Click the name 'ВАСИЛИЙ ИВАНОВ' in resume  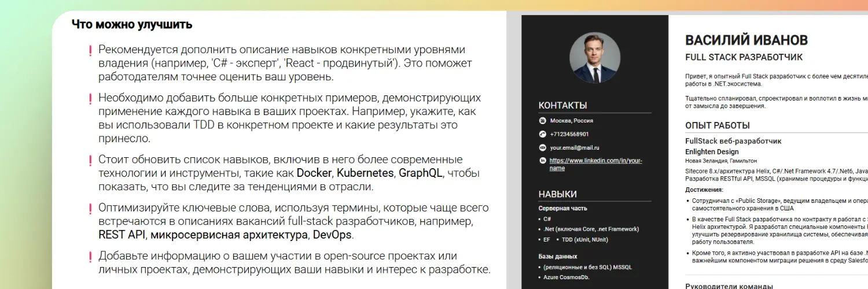click(746, 40)
